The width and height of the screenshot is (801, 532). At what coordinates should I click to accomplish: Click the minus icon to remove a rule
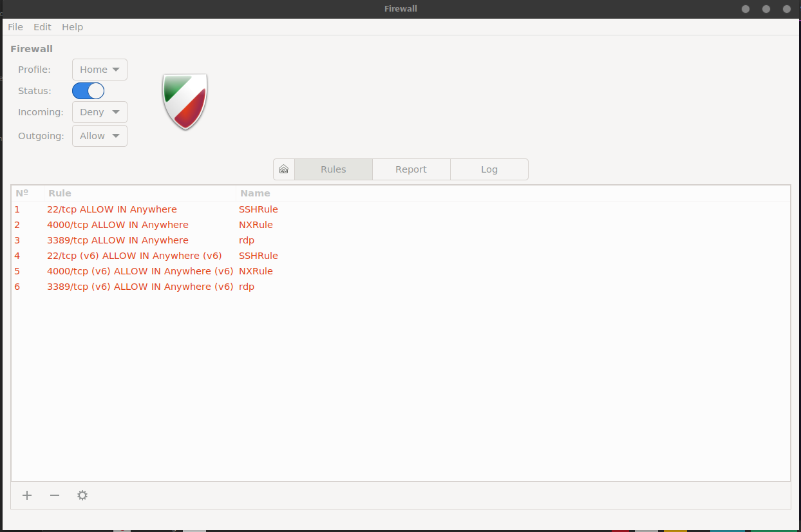[55, 495]
